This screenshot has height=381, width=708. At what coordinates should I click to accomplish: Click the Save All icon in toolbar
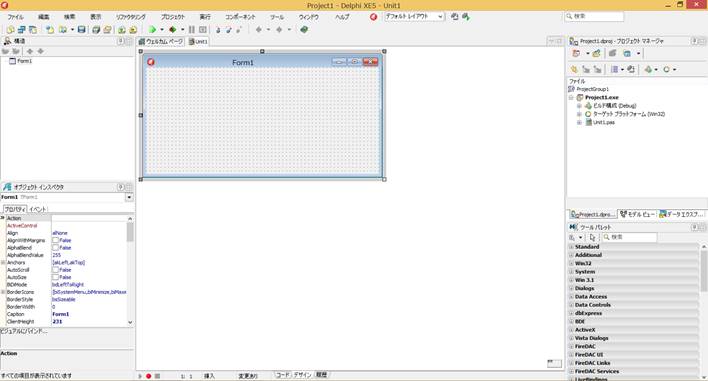[x=96, y=29]
